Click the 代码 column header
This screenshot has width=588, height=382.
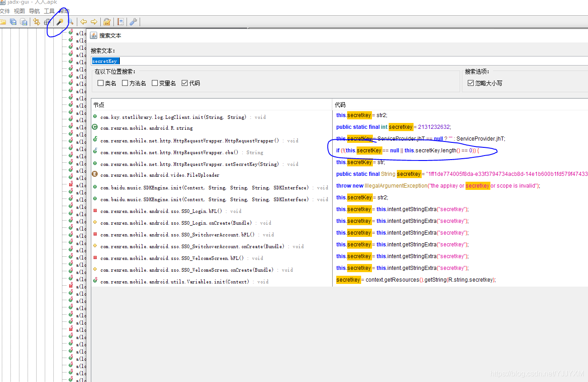(460, 105)
